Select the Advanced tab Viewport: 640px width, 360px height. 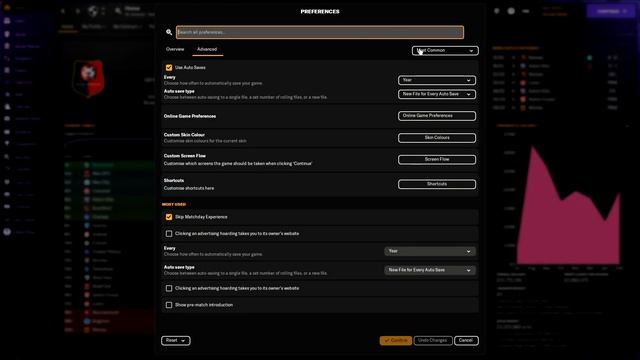pos(207,49)
